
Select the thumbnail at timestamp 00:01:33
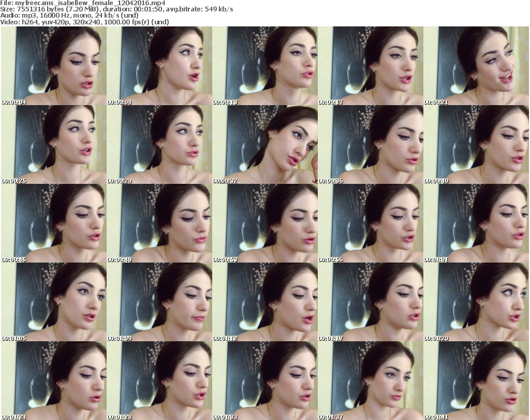coord(265,381)
